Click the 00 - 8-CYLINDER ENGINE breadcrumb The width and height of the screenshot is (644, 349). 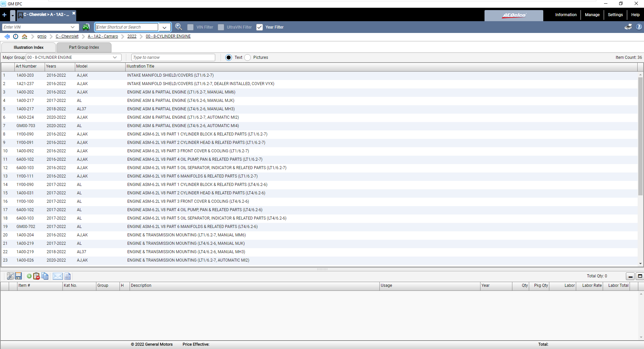pyautogui.click(x=168, y=36)
